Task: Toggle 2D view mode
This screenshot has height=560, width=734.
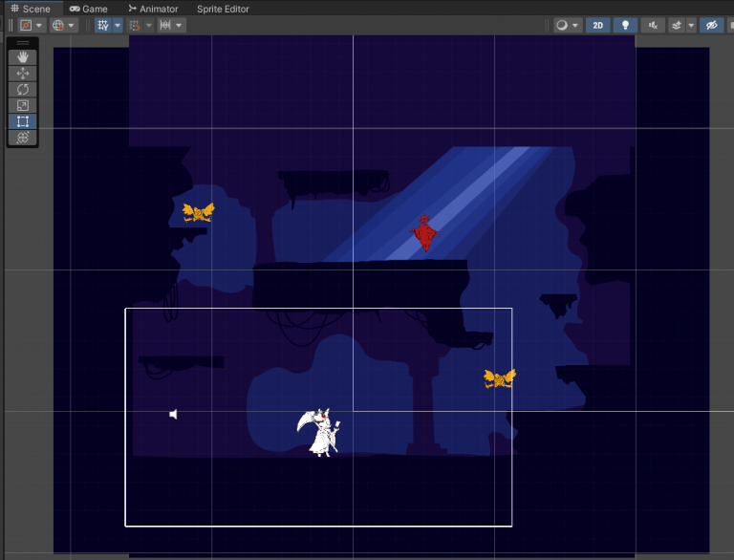Action: coord(597,26)
